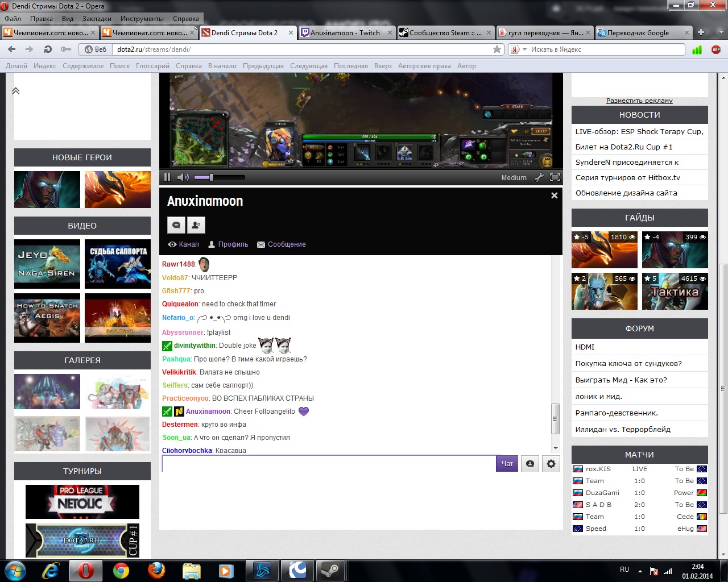The image size is (728, 582).
Task: Click the Глоссарий navigation bar link
Action: click(x=152, y=66)
